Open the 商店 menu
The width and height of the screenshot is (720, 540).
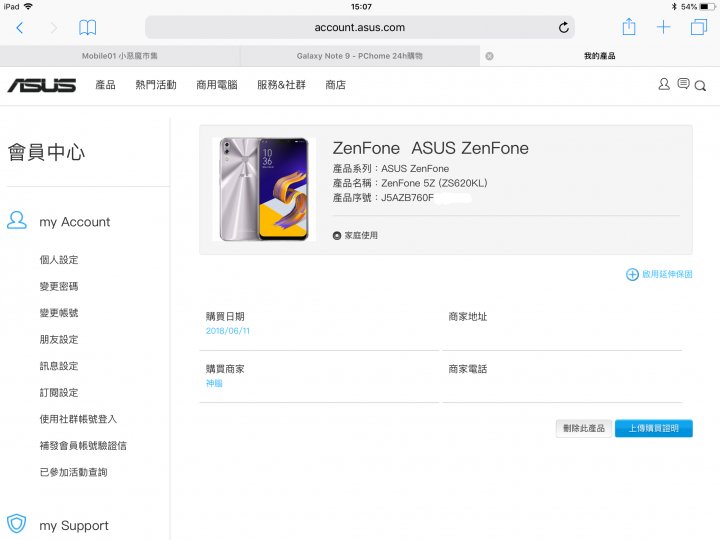335,85
